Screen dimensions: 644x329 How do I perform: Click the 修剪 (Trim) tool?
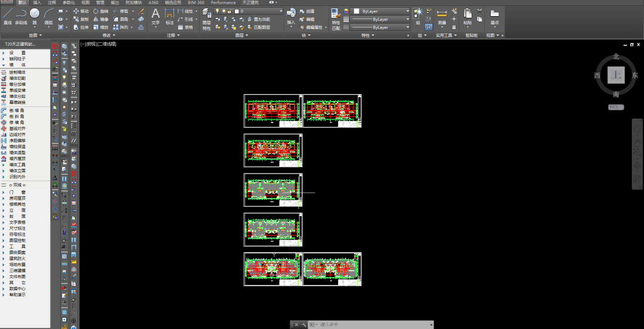120,11
